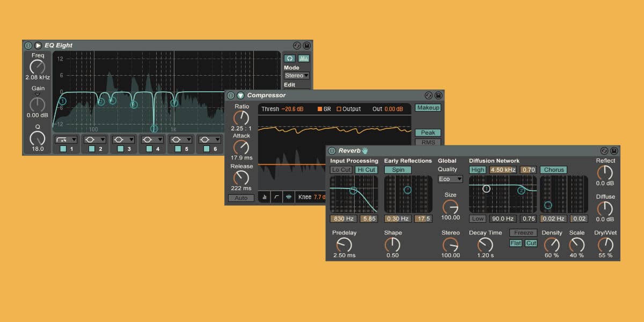The image size is (644, 322).
Task: Click the Compressor fold triangle icon
Action: click(x=240, y=96)
